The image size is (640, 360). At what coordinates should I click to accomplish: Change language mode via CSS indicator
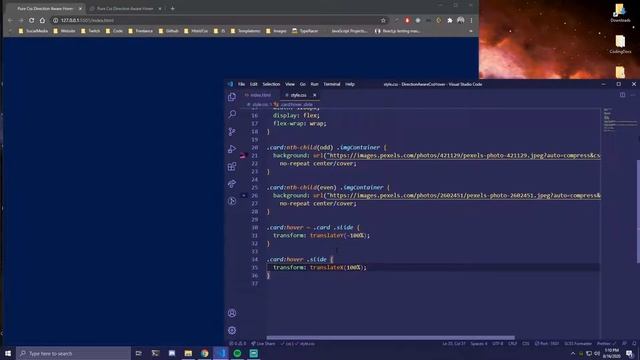[526, 344]
